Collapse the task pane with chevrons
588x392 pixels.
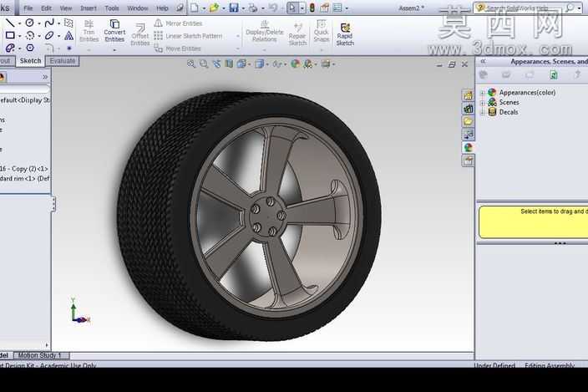click(484, 61)
